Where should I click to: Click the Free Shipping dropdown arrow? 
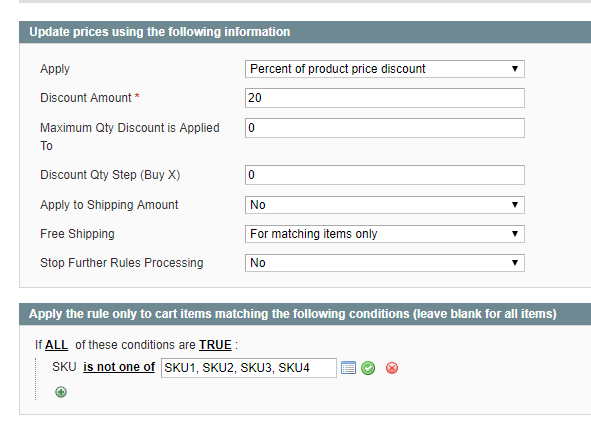[515, 234]
